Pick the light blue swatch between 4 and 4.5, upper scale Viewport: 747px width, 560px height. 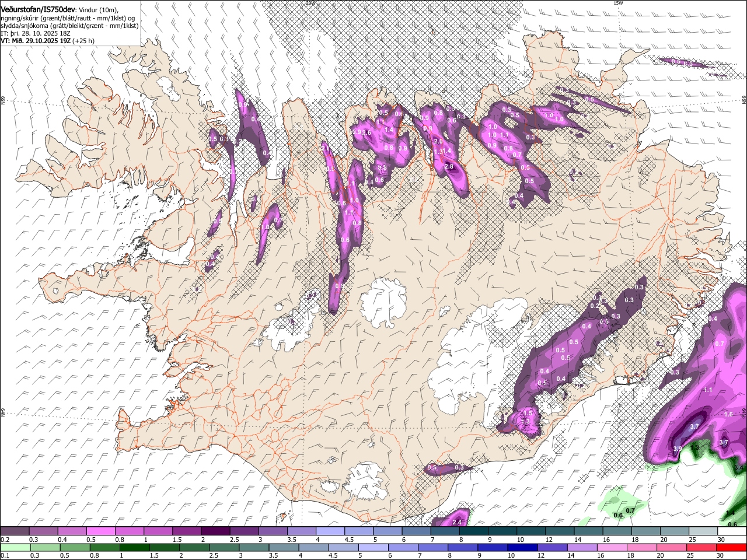point(330,531)
